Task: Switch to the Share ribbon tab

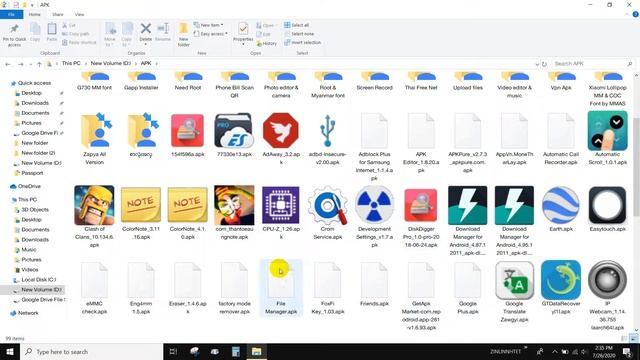Action: 58,14
